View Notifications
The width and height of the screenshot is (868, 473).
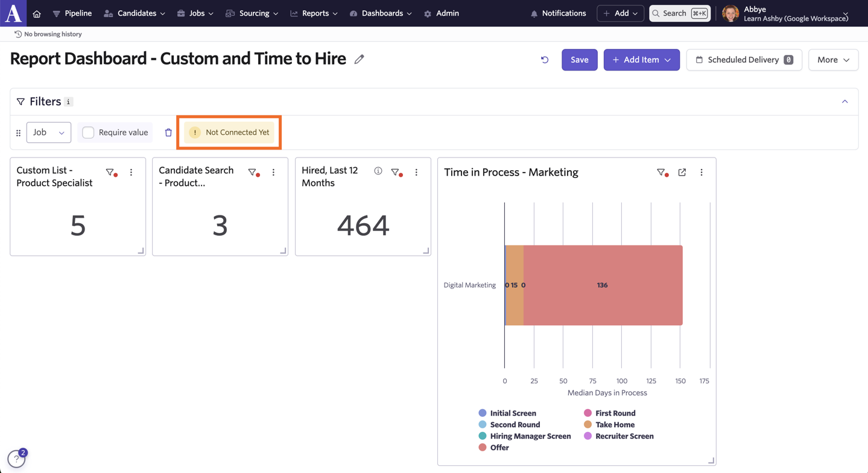click(x=558, y=13)
